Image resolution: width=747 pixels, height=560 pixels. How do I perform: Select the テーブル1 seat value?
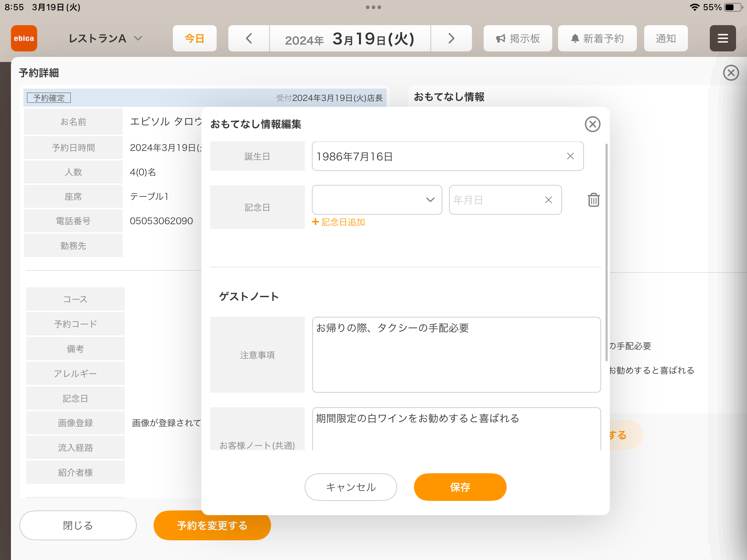(149, 197)
